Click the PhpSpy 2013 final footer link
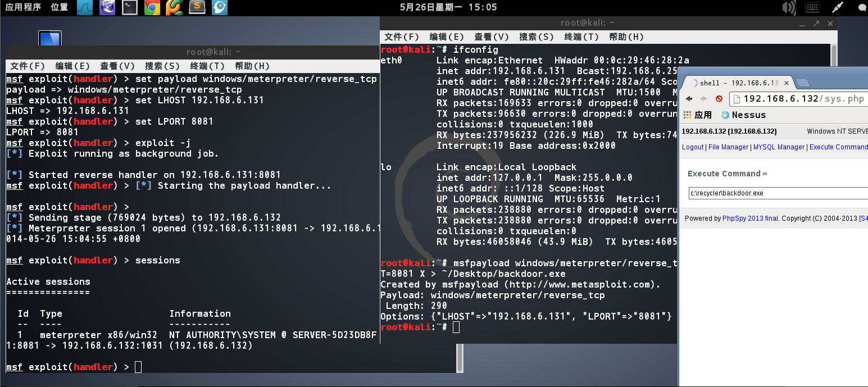Screen dimensions: 868x387 click(750, 218)
